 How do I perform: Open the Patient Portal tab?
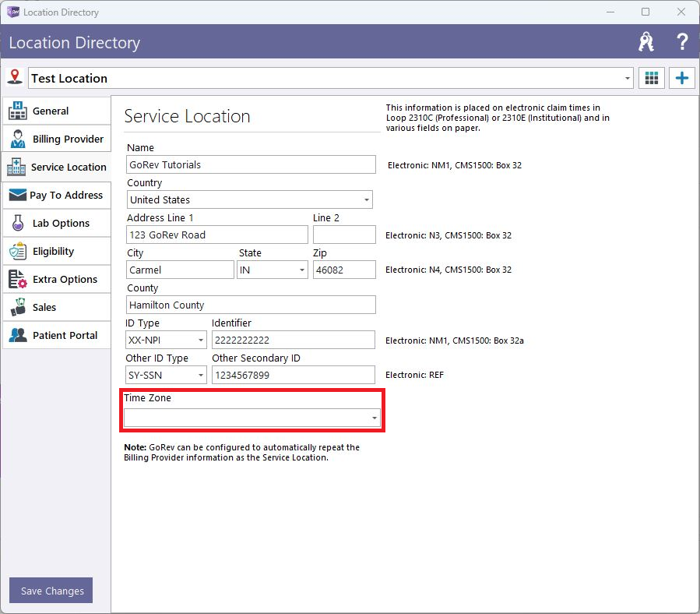pyautogui.click(x=56, y=335)
